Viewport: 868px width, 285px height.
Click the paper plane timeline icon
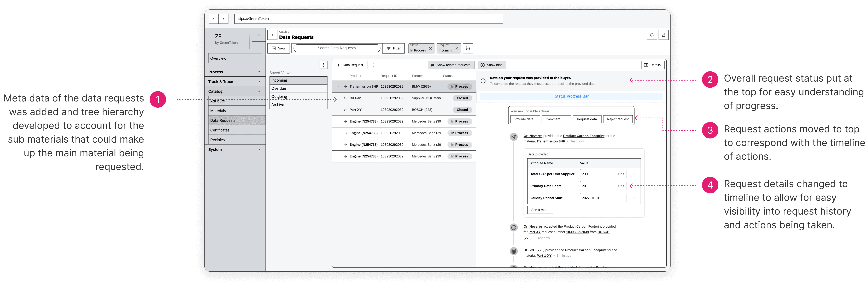point(514,137)
